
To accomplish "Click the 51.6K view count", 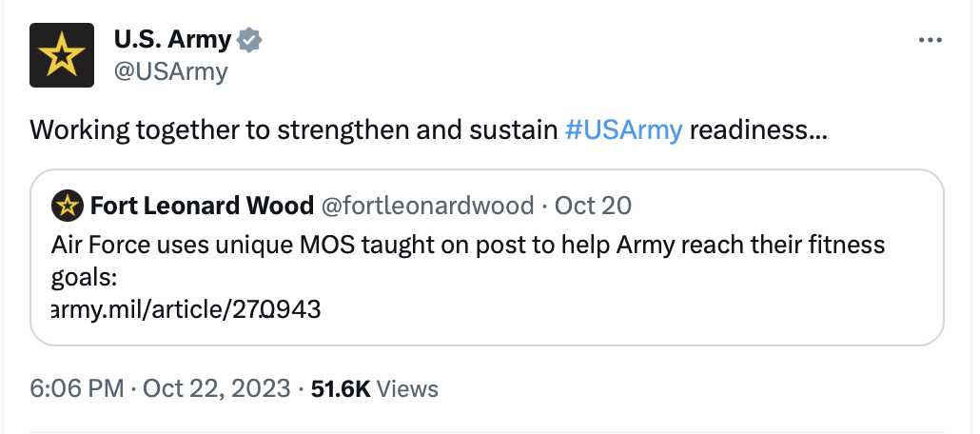I will [341, 388].
